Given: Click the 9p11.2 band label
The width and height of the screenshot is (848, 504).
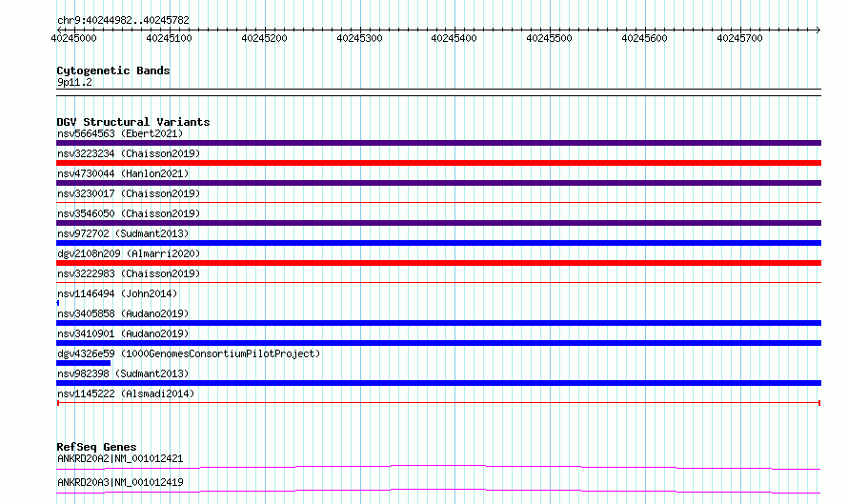Looking at the screenshot, I should pyautogui.click(x=74, y=82).
